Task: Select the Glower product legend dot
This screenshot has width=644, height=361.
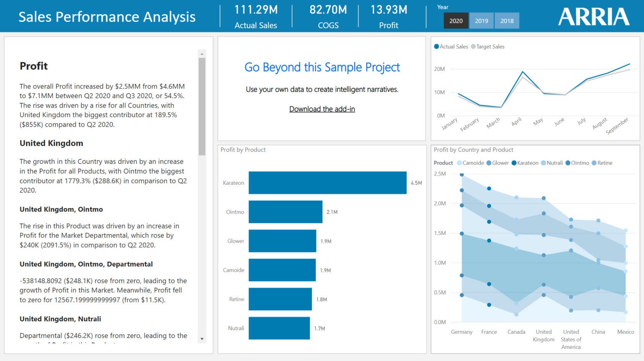Action: tap(489, 163)
